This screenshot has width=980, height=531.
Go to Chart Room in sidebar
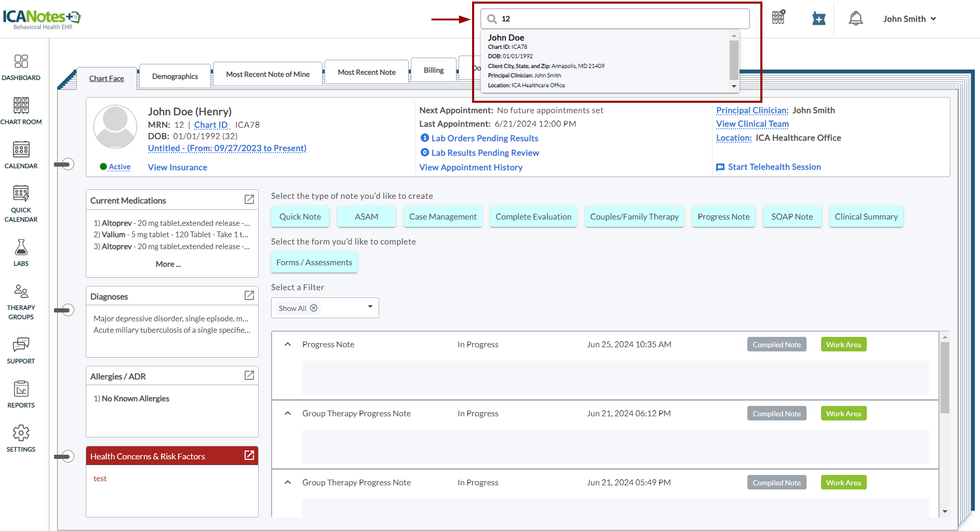tap(21, 111)
